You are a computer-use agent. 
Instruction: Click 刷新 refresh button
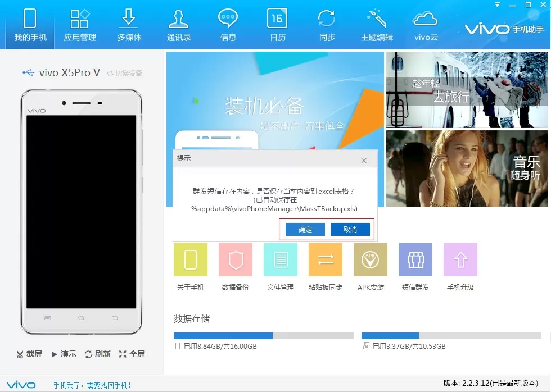coord(98,354)
